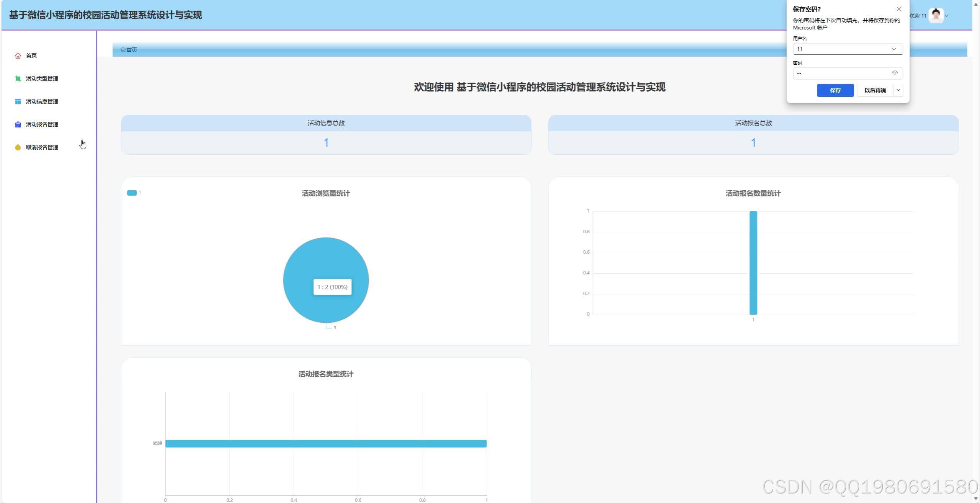This screenshot has width=980, height=503.
Task: Expand the user menu chevron by avatar
Action: (x=947, y=16)
